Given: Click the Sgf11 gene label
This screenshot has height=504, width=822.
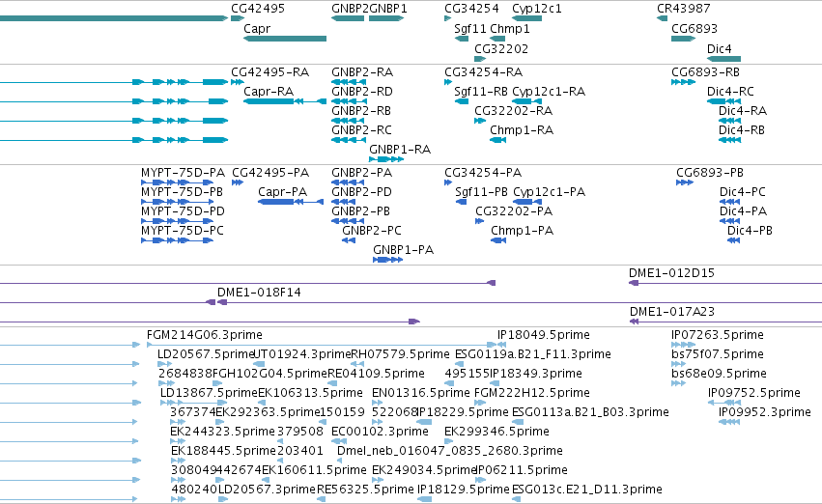Looking at the screenshot, I should 470,29.
